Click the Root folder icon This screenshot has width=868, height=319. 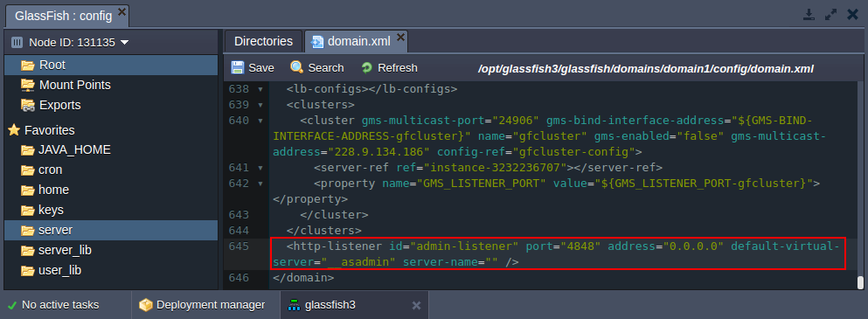(x=28, y=66)
